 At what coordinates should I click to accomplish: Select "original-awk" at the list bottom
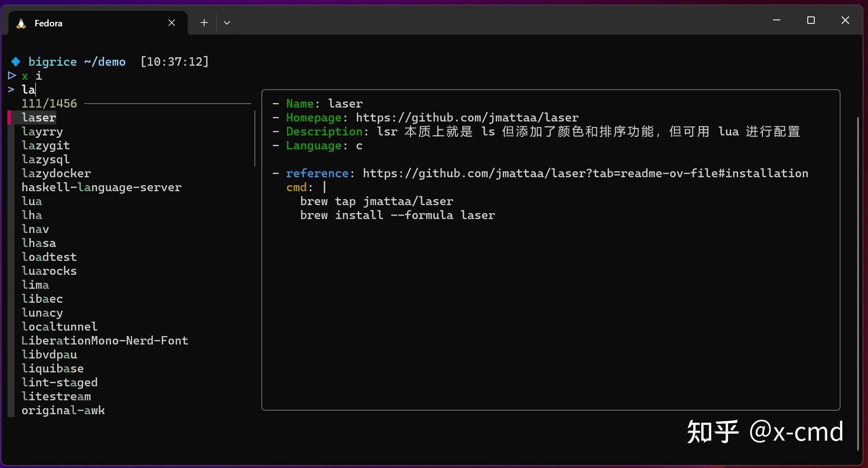[x=63, y=410]
